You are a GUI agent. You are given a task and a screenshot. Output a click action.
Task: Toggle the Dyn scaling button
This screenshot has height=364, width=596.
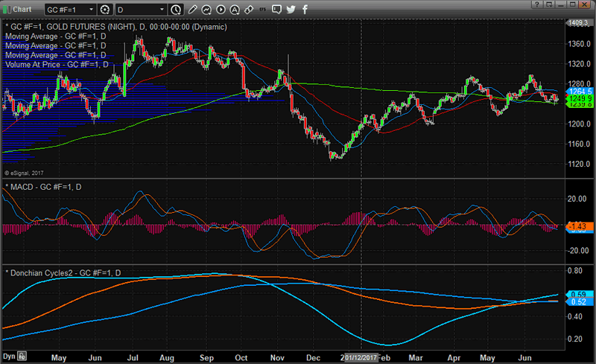pos(9,356)
